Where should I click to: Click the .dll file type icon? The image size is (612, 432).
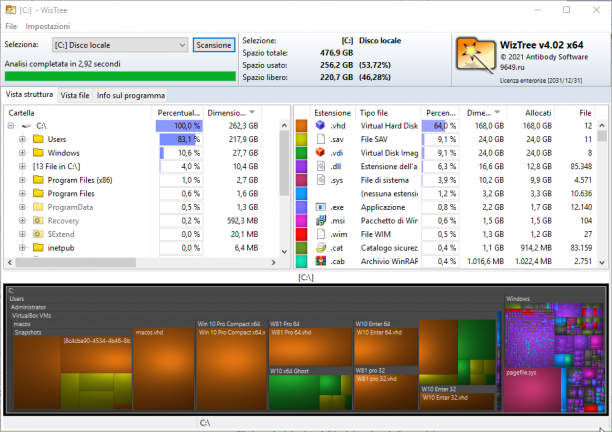tap(320, 166)
